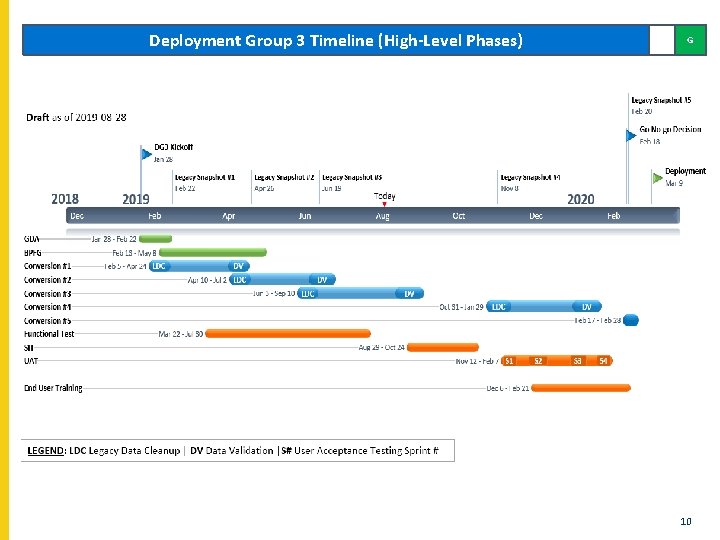Click the Aug month on the timeline bar
The width and height of the screenshot is (720, 540).
click(x=382, y=216)
